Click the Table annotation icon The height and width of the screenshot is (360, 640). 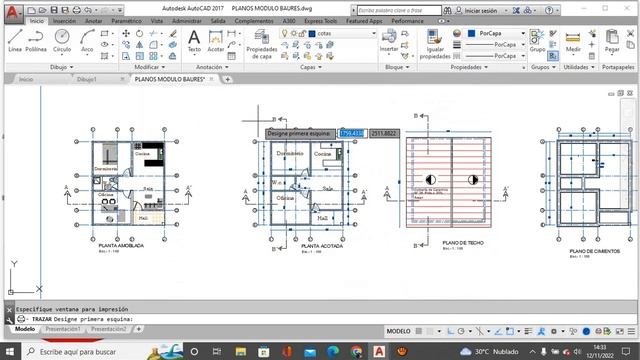pyautogui.click(x=231, y=56)
